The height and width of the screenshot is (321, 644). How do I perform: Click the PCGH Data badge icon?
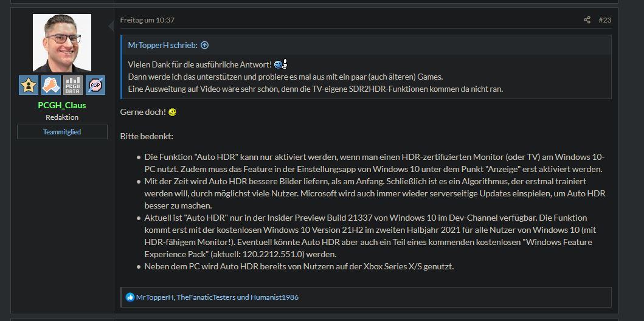coord(73,85)
